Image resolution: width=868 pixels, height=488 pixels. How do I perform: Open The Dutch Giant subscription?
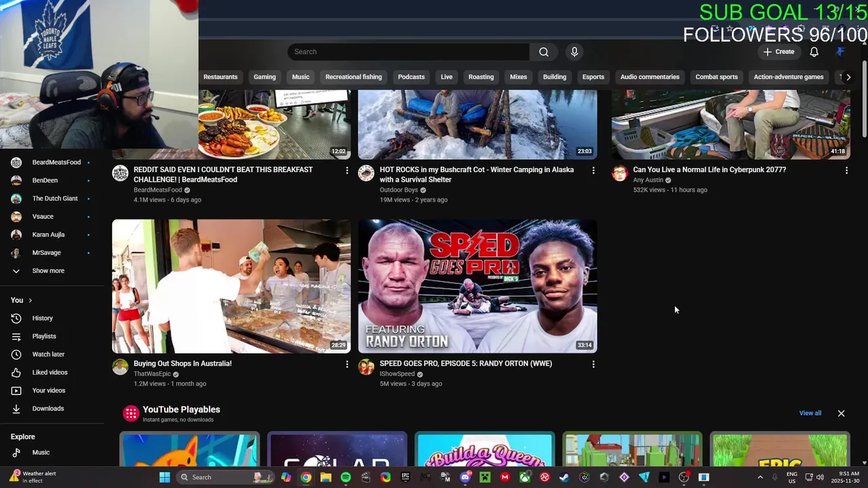coord(52,199)
